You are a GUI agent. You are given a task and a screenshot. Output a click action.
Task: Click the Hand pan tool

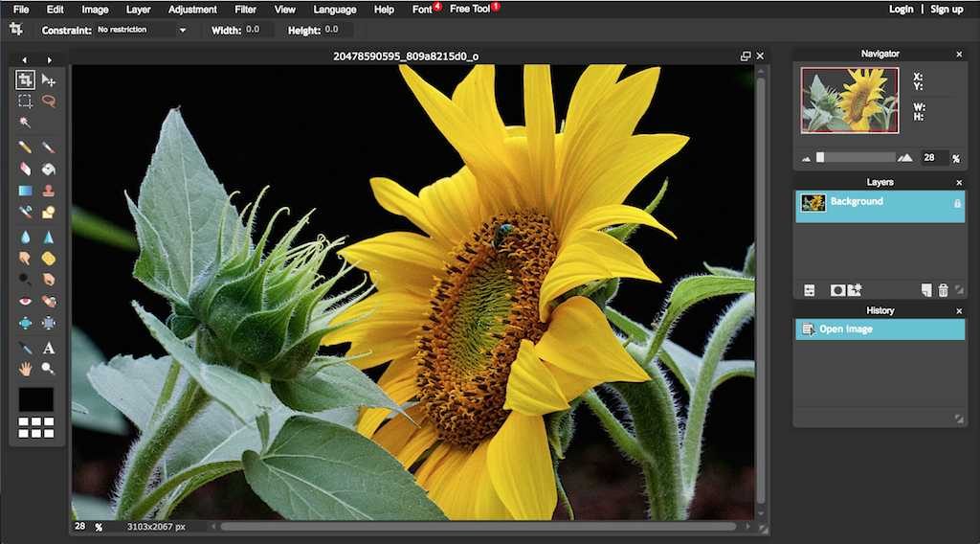click(x=26, y=369)
